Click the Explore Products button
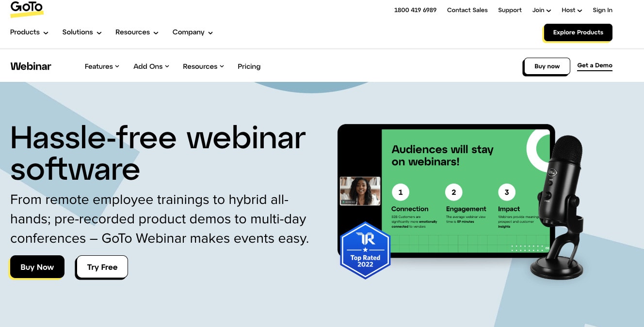The width and height of the screenshot is (644, 327). click(x=578, y=32)
